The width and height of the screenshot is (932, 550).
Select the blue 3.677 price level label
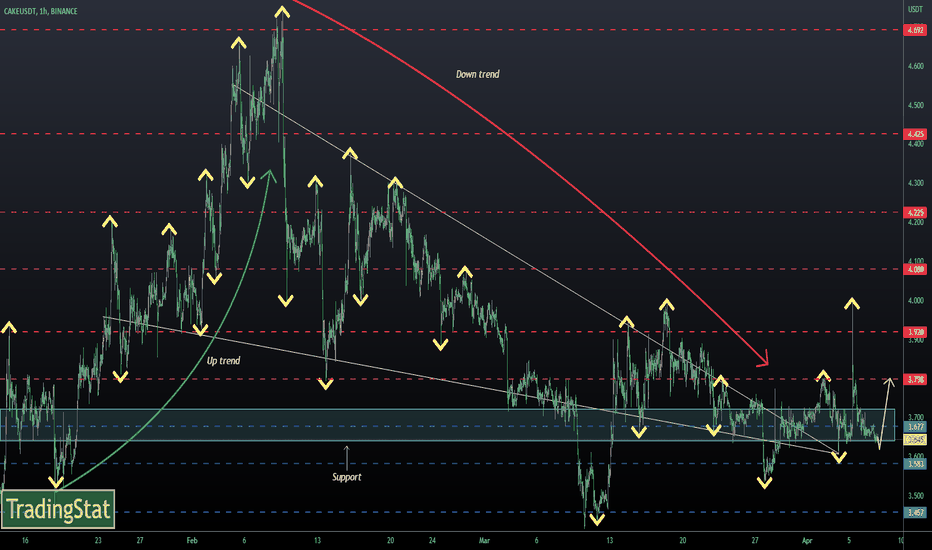915,427
